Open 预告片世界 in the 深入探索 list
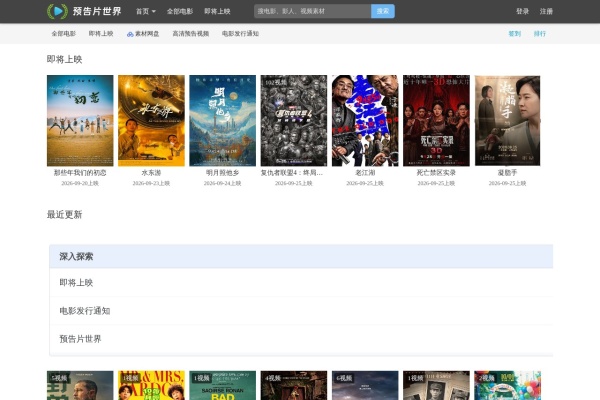 point(301,339)
